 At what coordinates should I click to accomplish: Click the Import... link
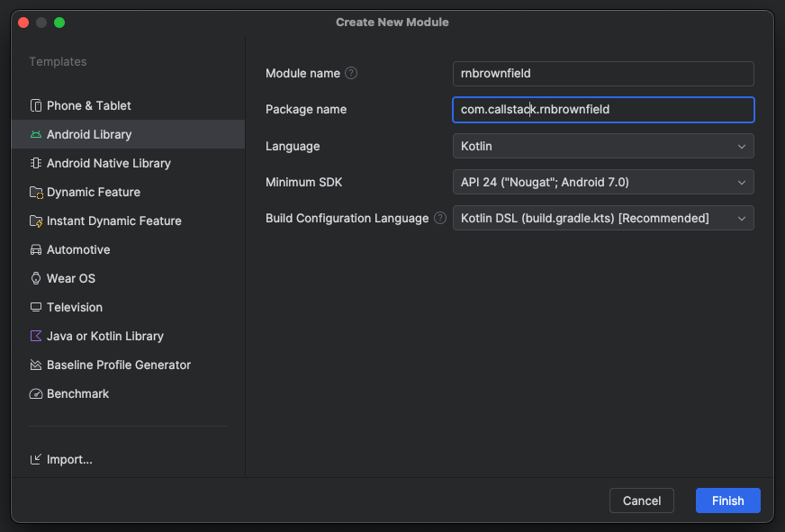[x=69, y=459]
